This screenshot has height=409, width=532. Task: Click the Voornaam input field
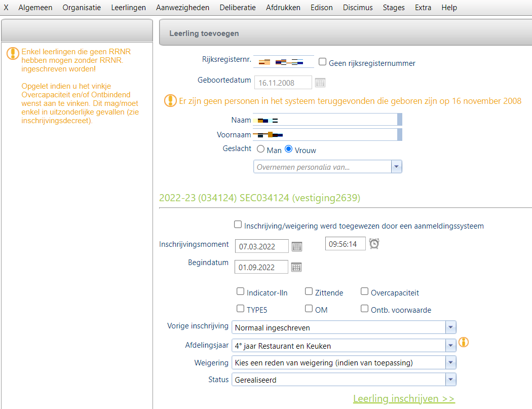[327, 134]
